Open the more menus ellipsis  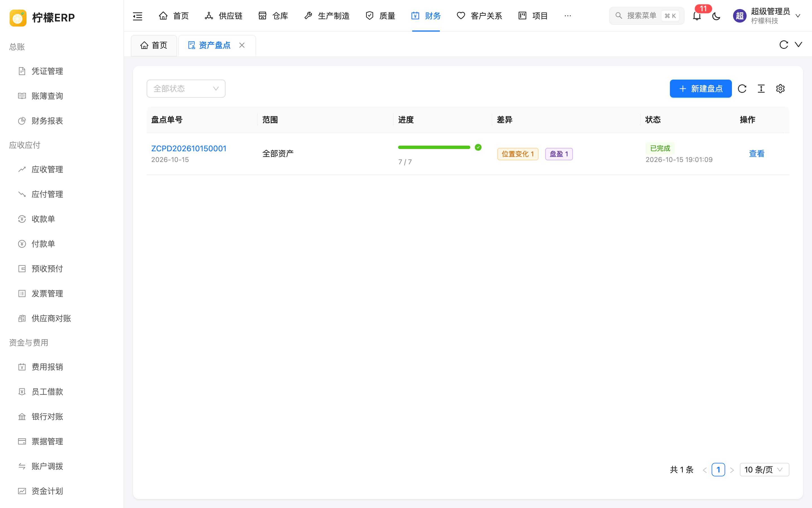click(x=568, y=16)
